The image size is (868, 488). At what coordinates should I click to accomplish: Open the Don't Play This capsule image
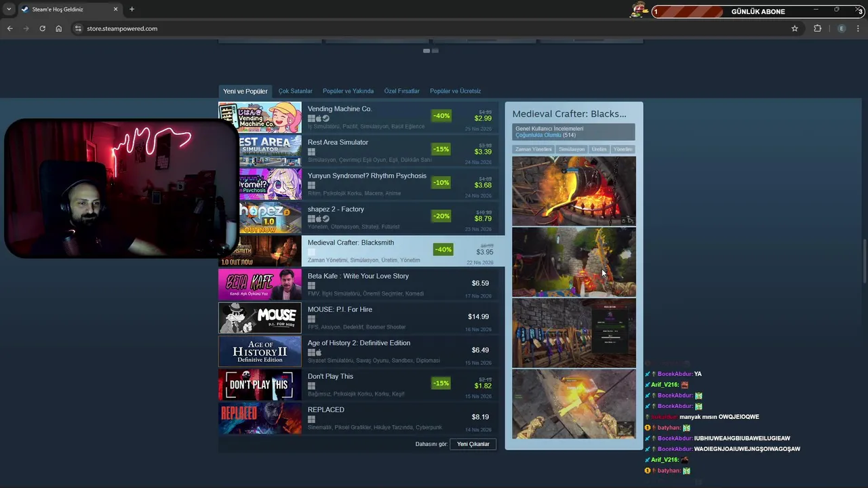(x=260, y=384)
